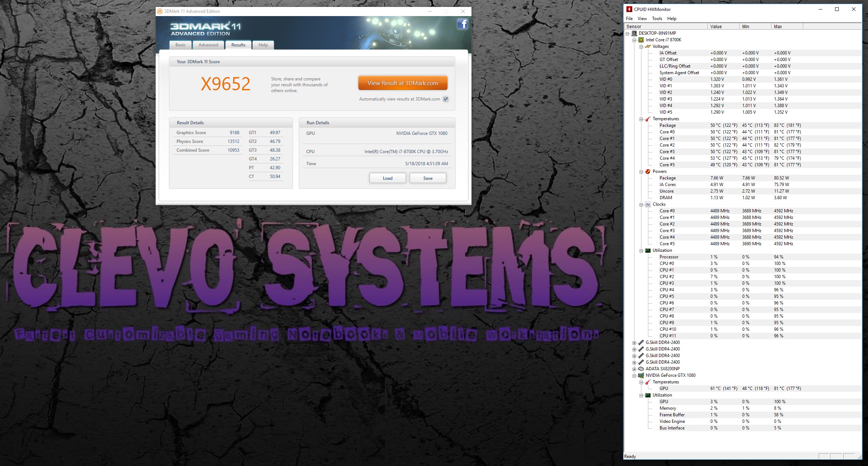Collapse the CPU Temperatures section
Image resolution: width=868 pixels, height=466 pixels.
point(641,119)
